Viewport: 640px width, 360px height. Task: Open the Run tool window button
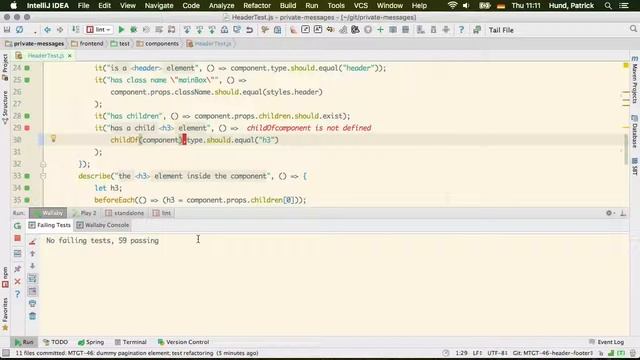click(24, 342)
